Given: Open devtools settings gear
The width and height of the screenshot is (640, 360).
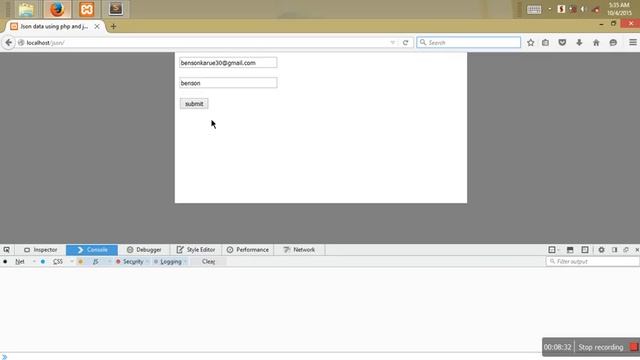Looking at the screenshot, I should click(x=601, y=250).
